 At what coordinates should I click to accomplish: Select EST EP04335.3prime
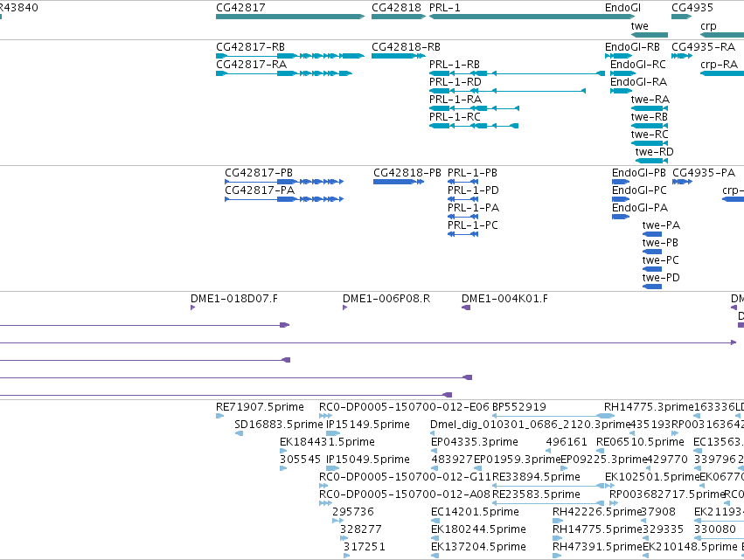[x=475, y=442]
